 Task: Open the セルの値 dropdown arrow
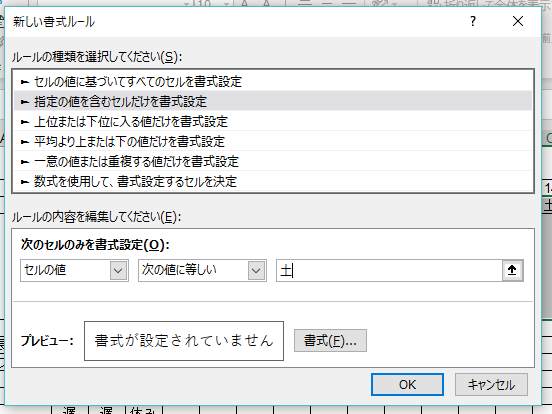click(x=118, y=271)
